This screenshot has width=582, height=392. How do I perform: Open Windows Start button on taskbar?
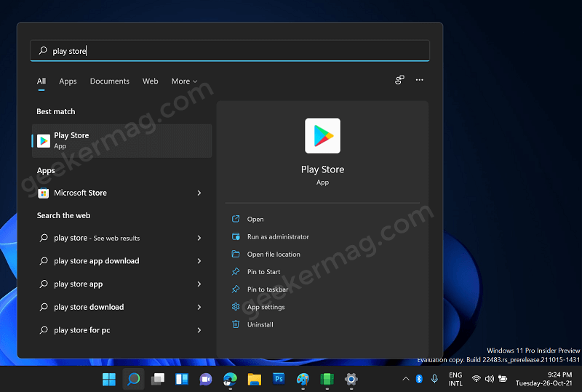coord(108,379)
